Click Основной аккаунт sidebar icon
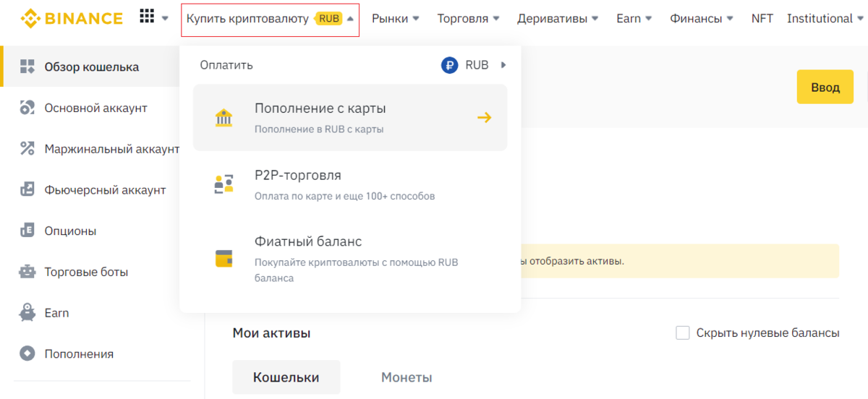This screenshot has height=399, width=868. pyautogui.click(x=27, y=108)
